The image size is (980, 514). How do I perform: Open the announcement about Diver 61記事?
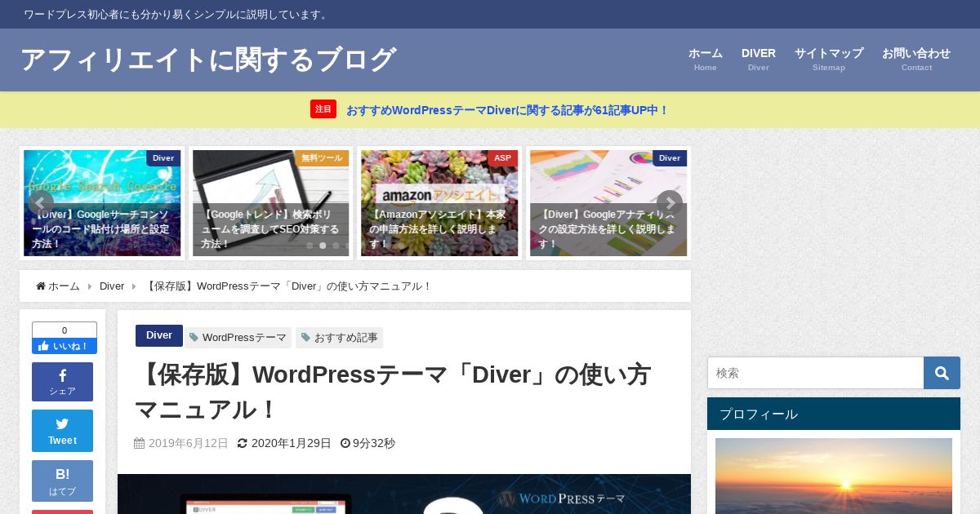[507, 110]
